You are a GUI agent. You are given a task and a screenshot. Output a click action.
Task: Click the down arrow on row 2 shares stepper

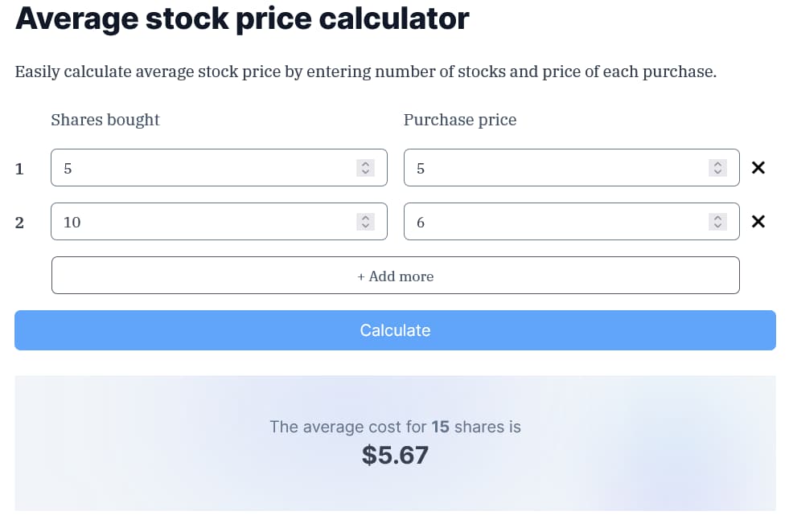tap(365, 226)
